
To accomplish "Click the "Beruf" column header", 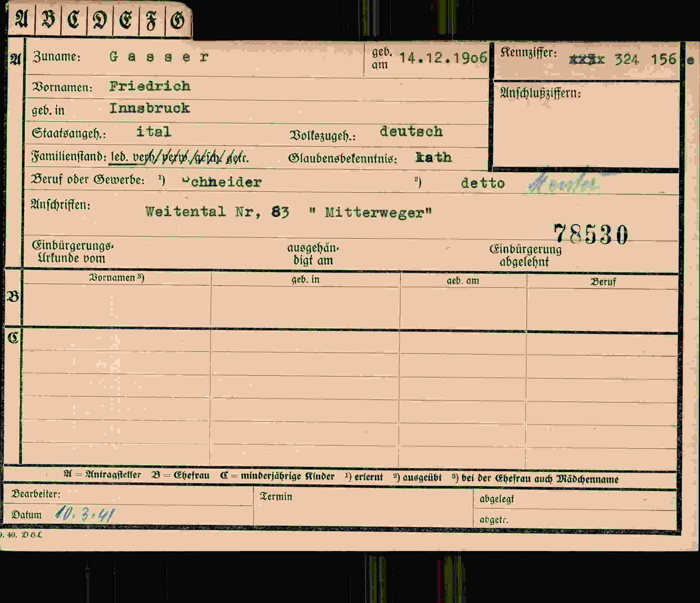I will click(603, 282).
